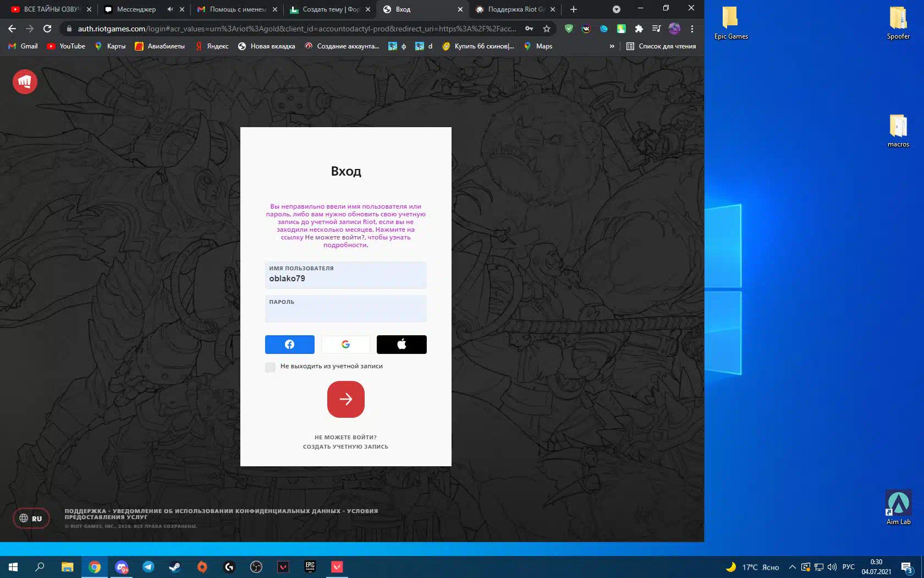Focus the password input field
This screenshot has width=924, height=578.
[x=345, y=313]
